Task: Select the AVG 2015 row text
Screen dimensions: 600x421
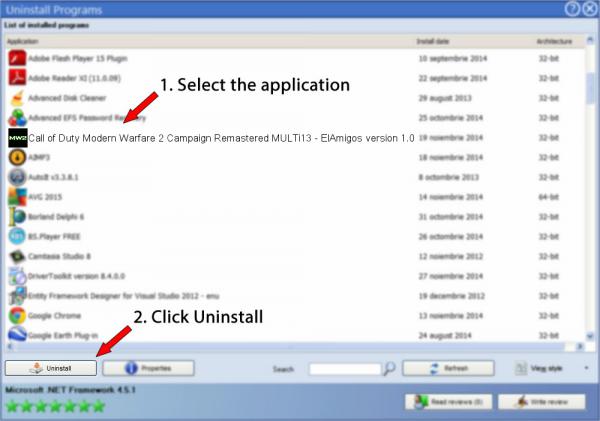Action: 45,197
